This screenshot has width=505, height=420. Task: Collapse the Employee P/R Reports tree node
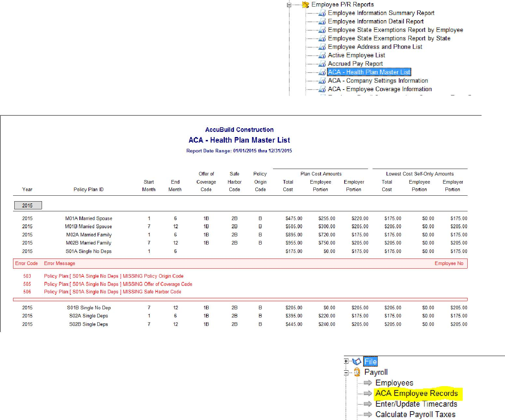coord(289,5)
